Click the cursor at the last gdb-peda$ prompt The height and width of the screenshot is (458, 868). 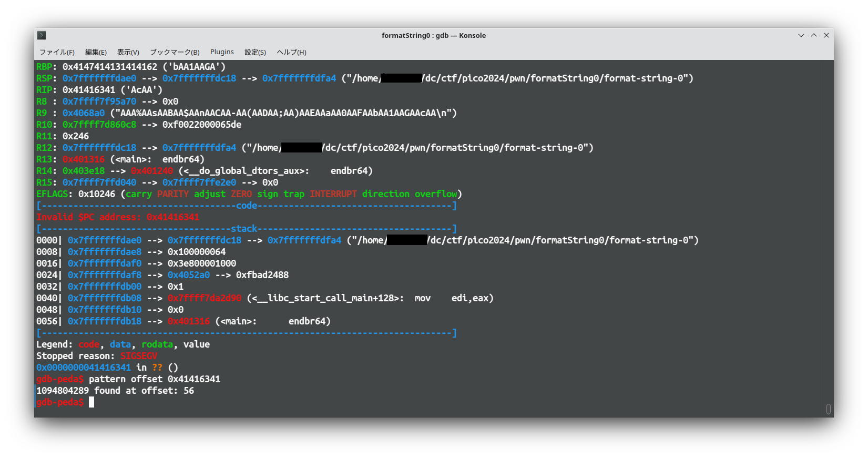click(91, 402)
